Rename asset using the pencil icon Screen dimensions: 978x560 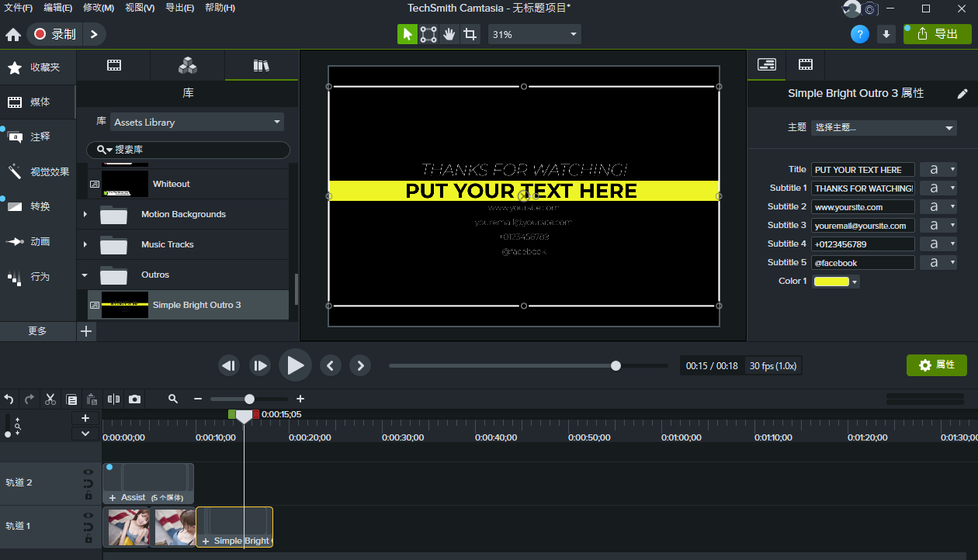pyautogui.click(x=962, y=94)
